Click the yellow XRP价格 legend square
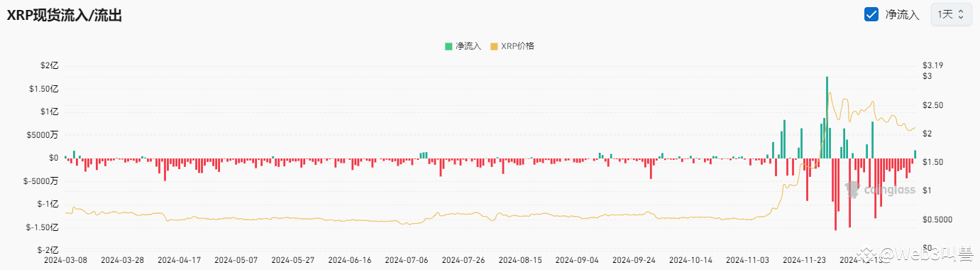 [x=494, y=46]
